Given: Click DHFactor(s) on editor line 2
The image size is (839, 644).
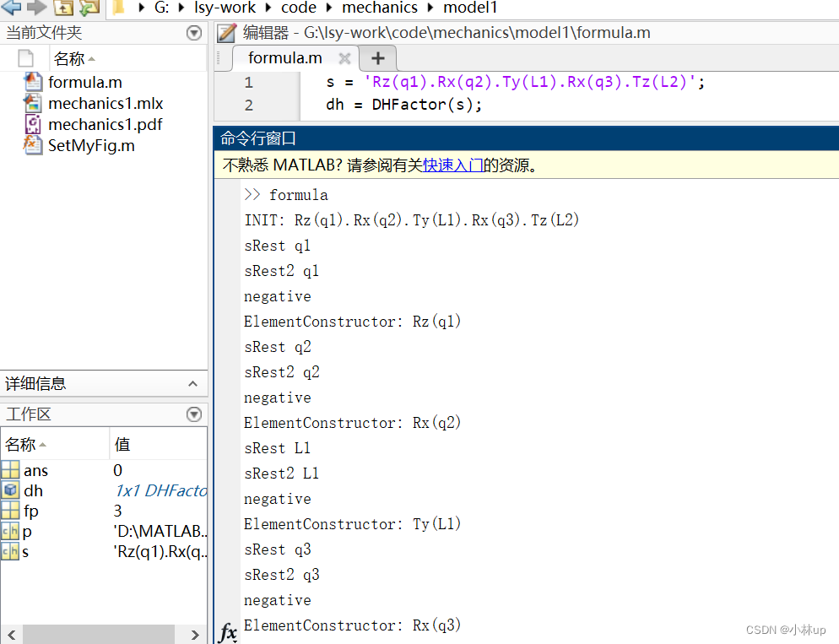Looking at the screenshot, I should [x=422, y=105].
